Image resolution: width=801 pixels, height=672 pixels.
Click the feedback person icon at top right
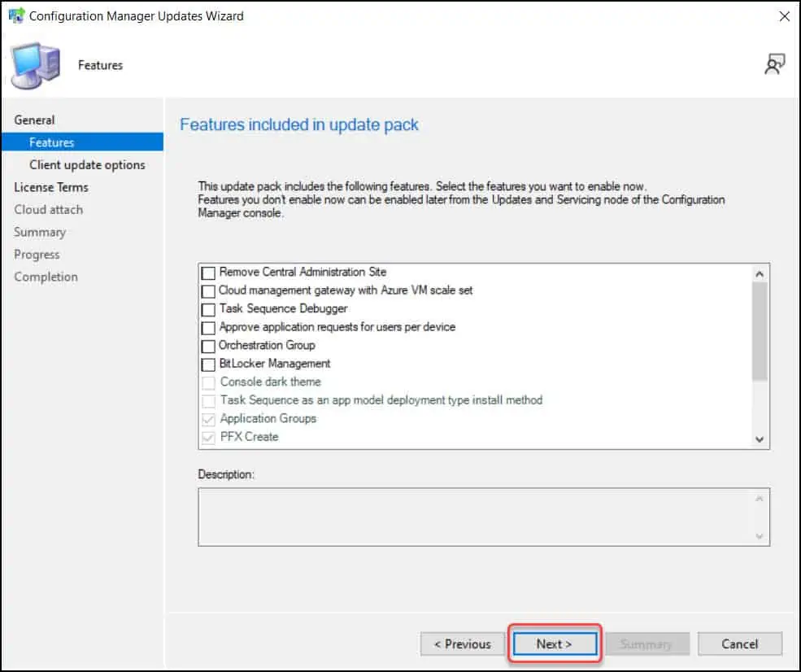tap(774, 64)
